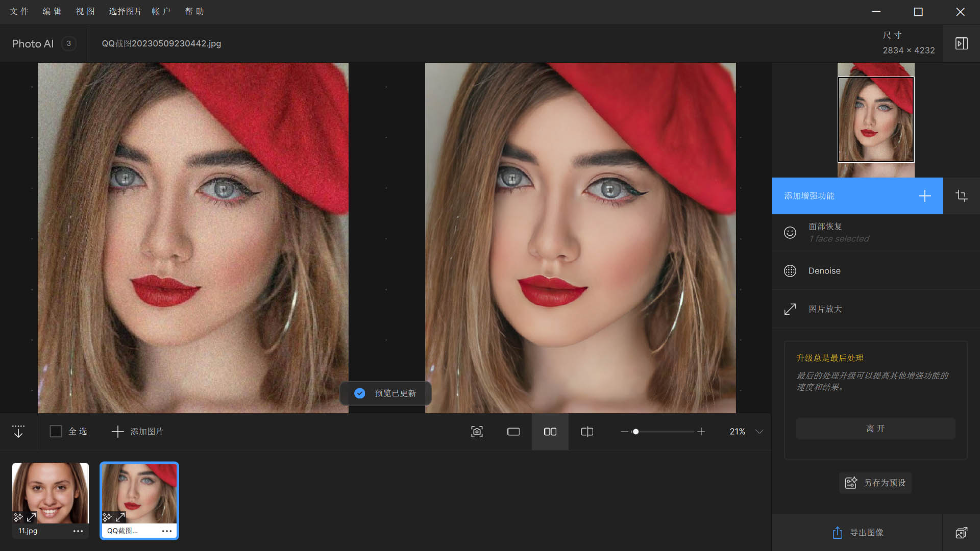Select the crop tool icon

point(962,196)
